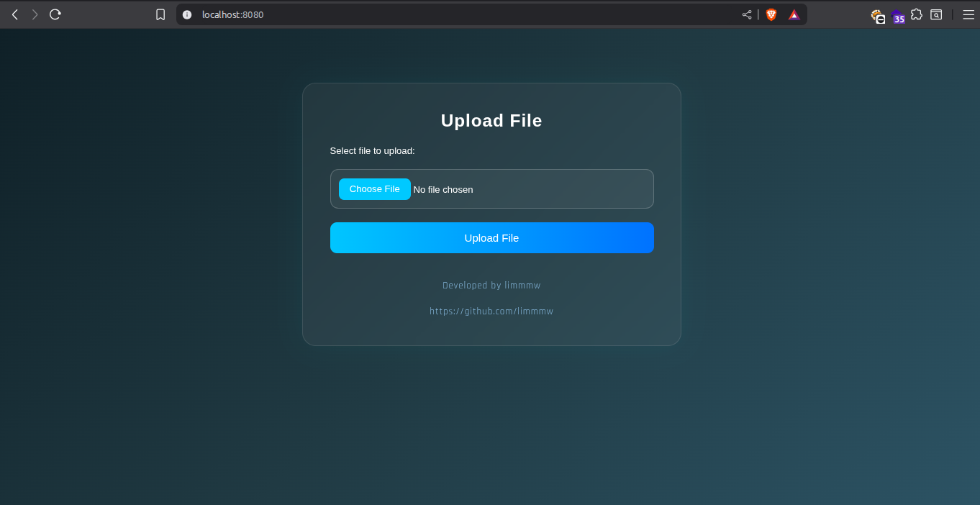Viewport: 980px width, 505px height.
Task: Bookmark this page with the bookmark icon
Action: click(x=160, y=14)
